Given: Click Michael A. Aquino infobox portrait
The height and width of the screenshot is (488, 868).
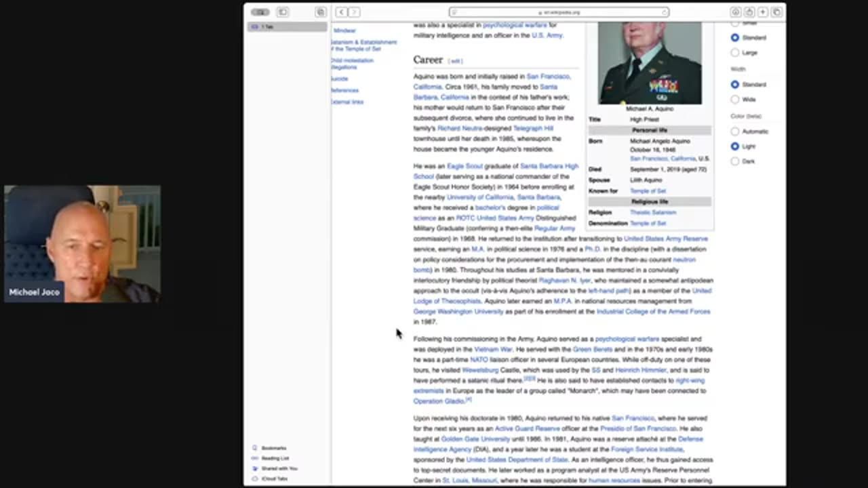Looking at the screenshot, I should coord(650,62).
